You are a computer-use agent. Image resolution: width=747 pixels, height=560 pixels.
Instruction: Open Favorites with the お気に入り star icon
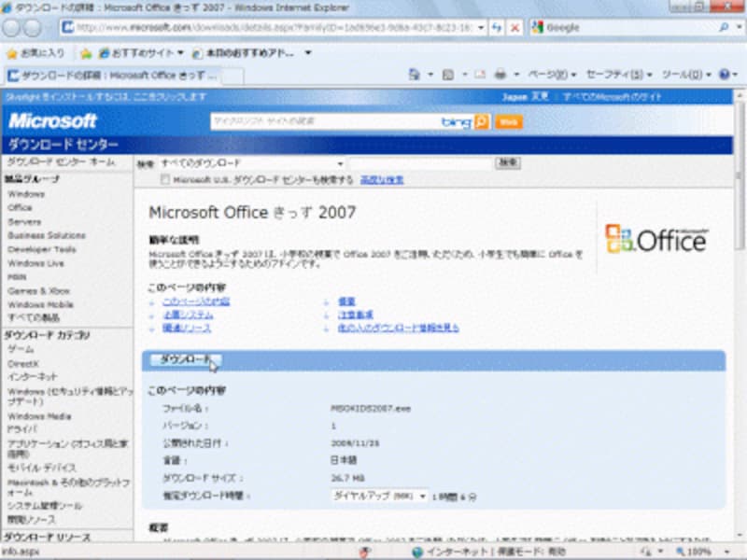(x=12, y=52)
